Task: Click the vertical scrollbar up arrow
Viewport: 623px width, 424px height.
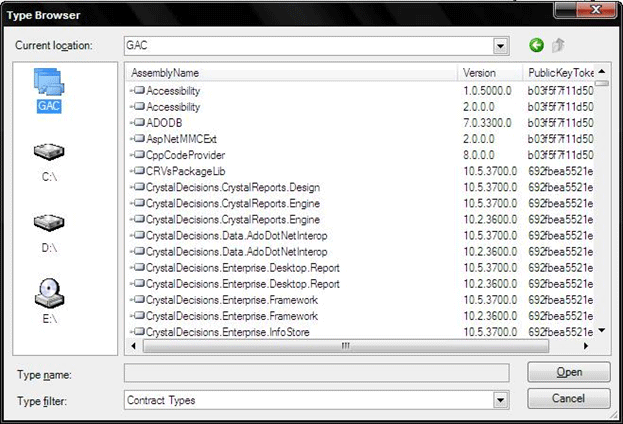Action: coord(602,72)
